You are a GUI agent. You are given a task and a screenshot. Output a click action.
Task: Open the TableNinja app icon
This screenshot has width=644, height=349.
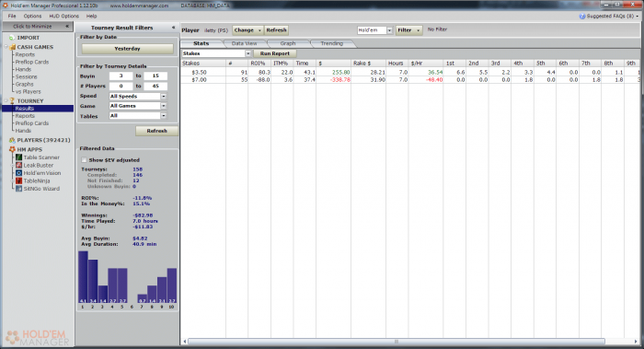click(19, 180)
